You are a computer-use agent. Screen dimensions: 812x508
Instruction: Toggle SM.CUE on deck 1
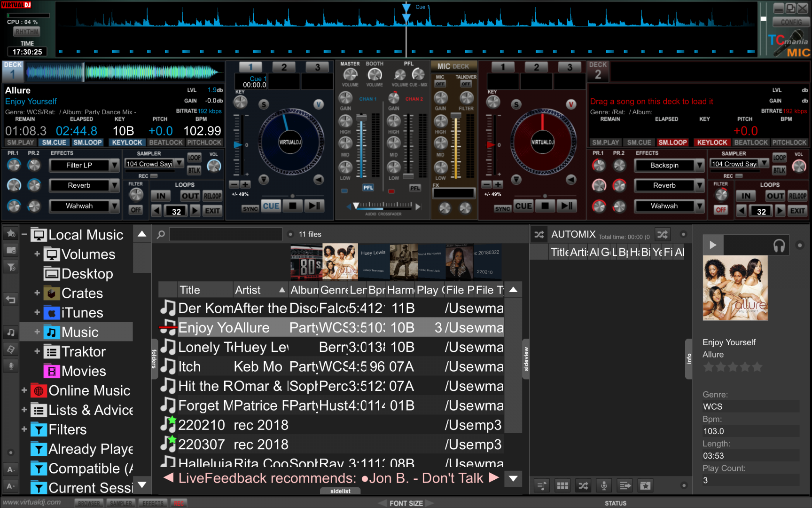[54, 143]
